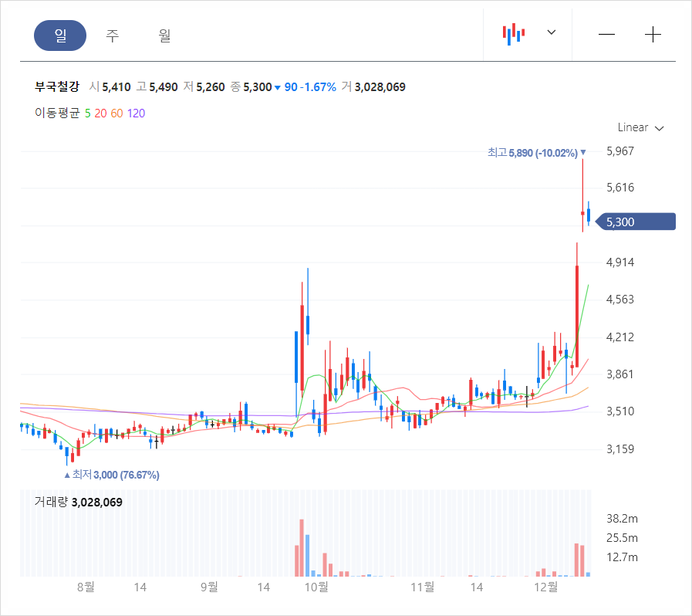The height and width of the screenshot is (616, 692).
Task: Open the Linear scale dropdown
Action: [640, 127]
